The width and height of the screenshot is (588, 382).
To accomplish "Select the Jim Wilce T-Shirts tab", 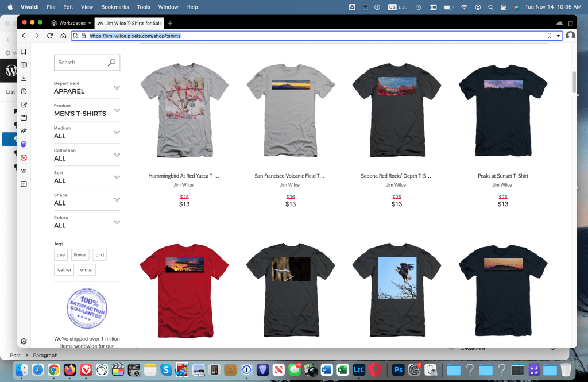I will click(129, 23).
